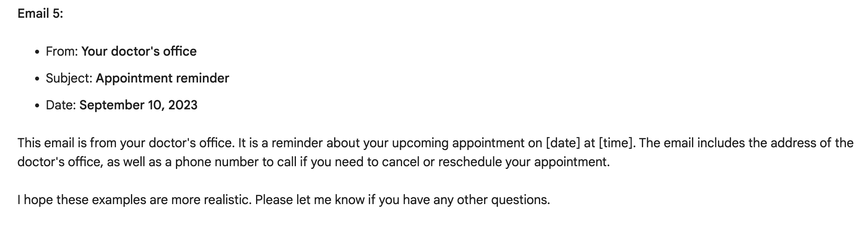Click the bullet point before "Date:"
This screenshot has width=868, height=225.
coord(37,106)
